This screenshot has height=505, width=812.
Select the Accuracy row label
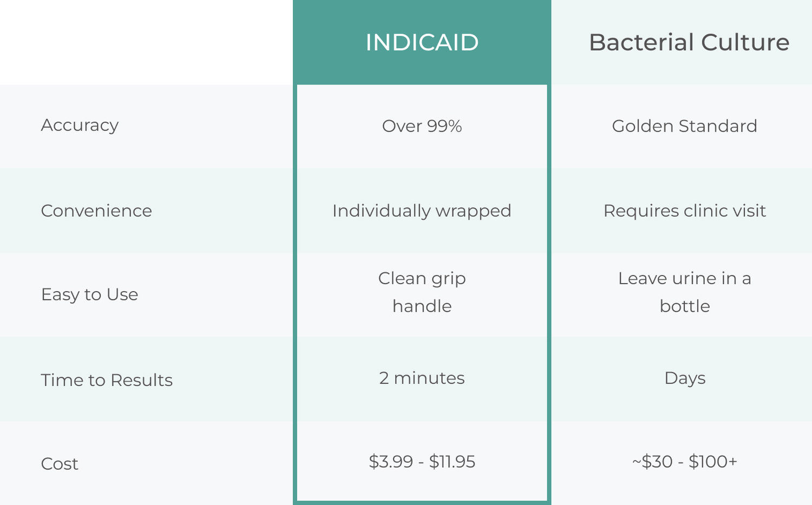tap(80, 126)
